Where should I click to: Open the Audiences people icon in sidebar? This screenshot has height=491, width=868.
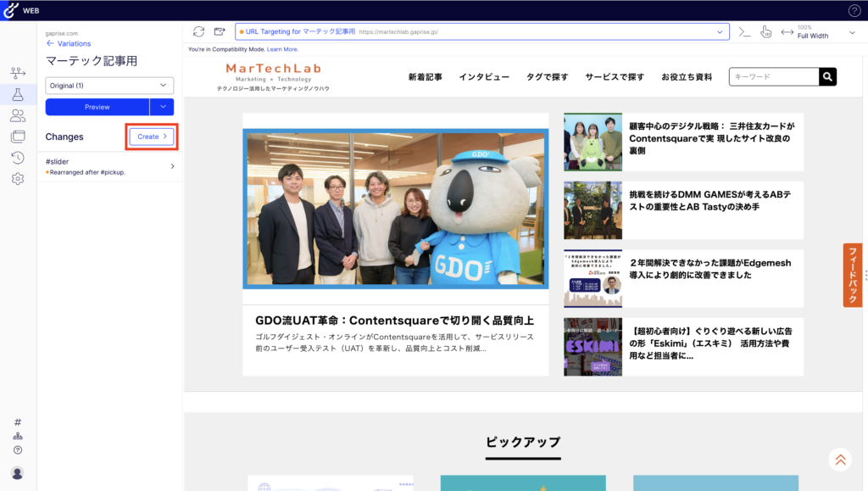pos(18,115)
